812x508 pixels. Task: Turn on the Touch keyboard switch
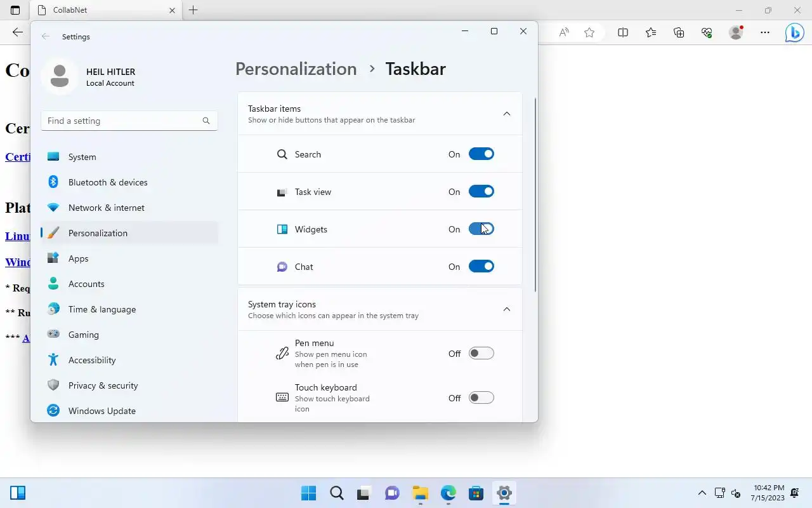[x=481, y=398]
